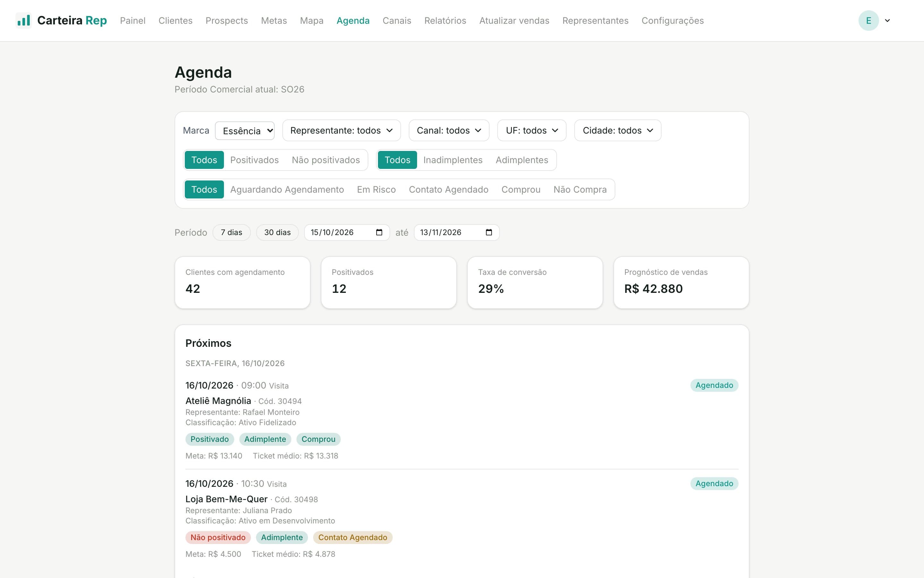Select the Não positivados filter option
Image resolution: width=924 pixels, height=578 pixels.
tap(326, 160)
